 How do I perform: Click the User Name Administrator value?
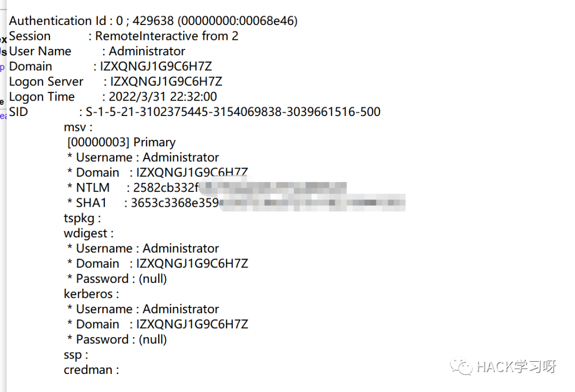147,51
